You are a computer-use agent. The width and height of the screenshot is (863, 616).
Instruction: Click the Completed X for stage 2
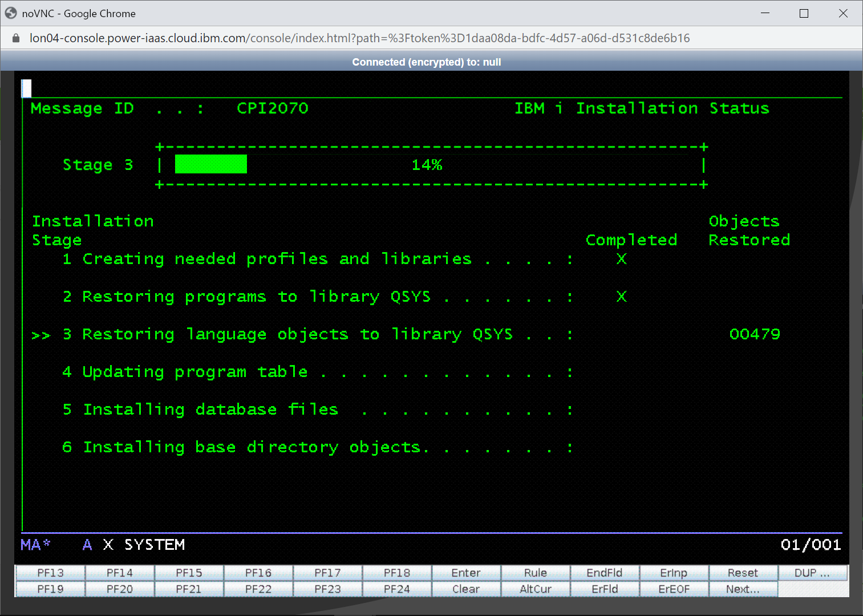pyautogui.click(x=622, y=297)
